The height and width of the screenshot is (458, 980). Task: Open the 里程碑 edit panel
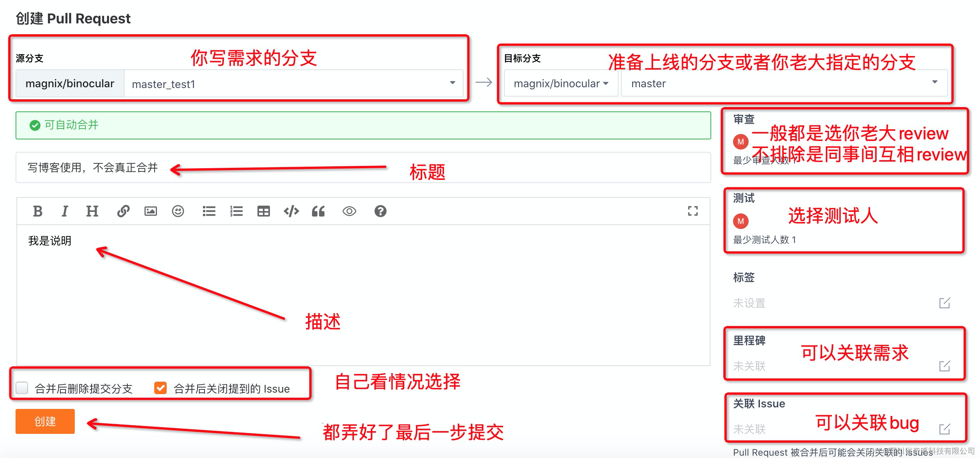(945, 366)
